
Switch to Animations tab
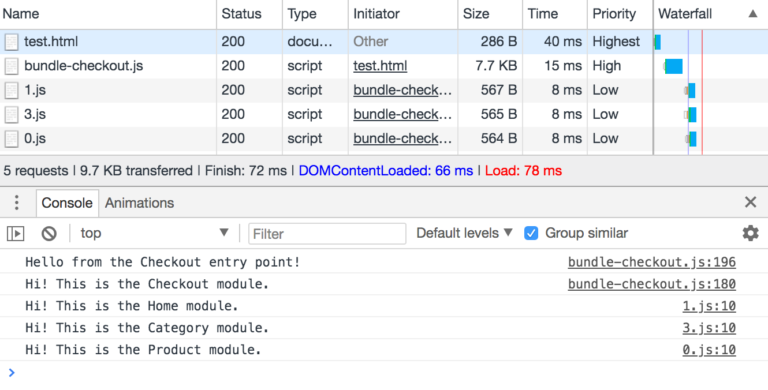coord(139,203)
